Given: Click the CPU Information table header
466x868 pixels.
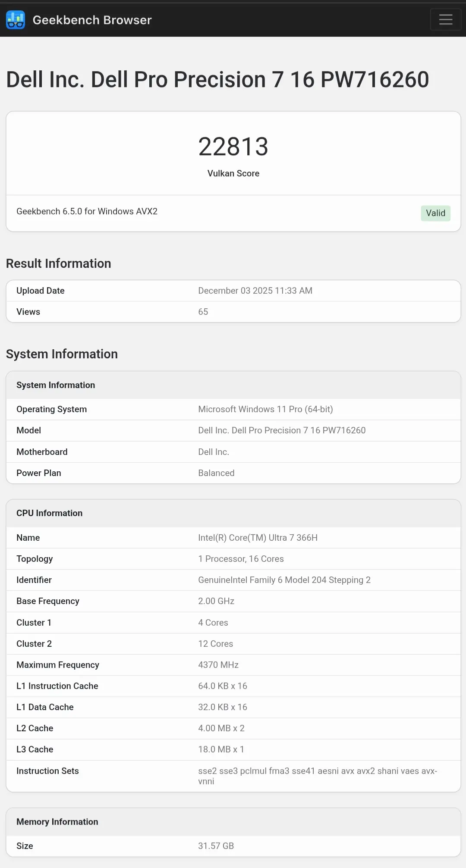Looking at the screenshot, I should click(x=50, y=513).
